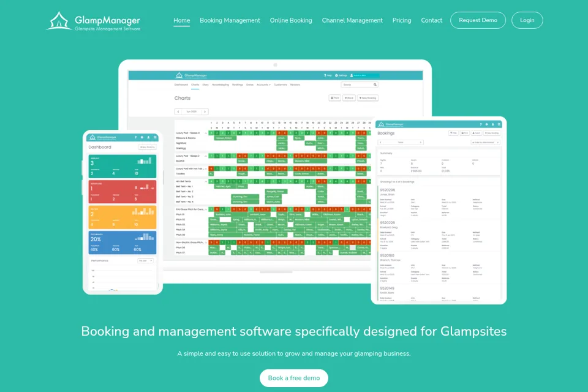Click the Print button on Bookings page
Viewport: 588px width, 392px height.
point(465,133)
